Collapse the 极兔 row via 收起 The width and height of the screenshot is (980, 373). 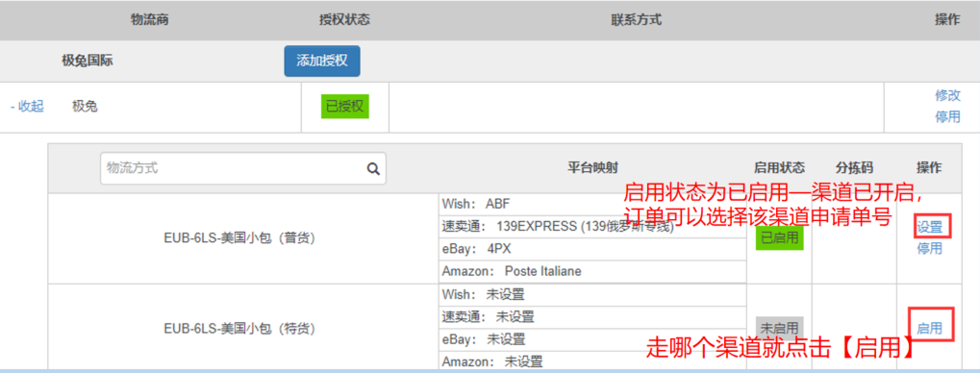27,107
